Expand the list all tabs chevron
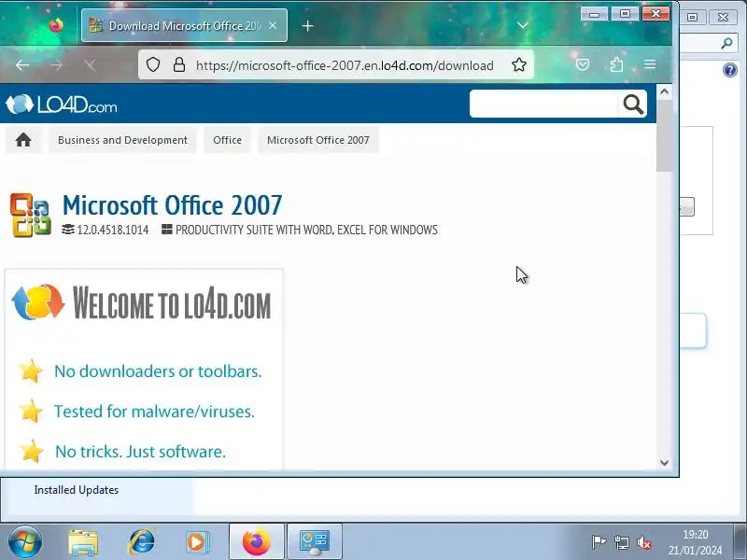 (x=523, y=25)
